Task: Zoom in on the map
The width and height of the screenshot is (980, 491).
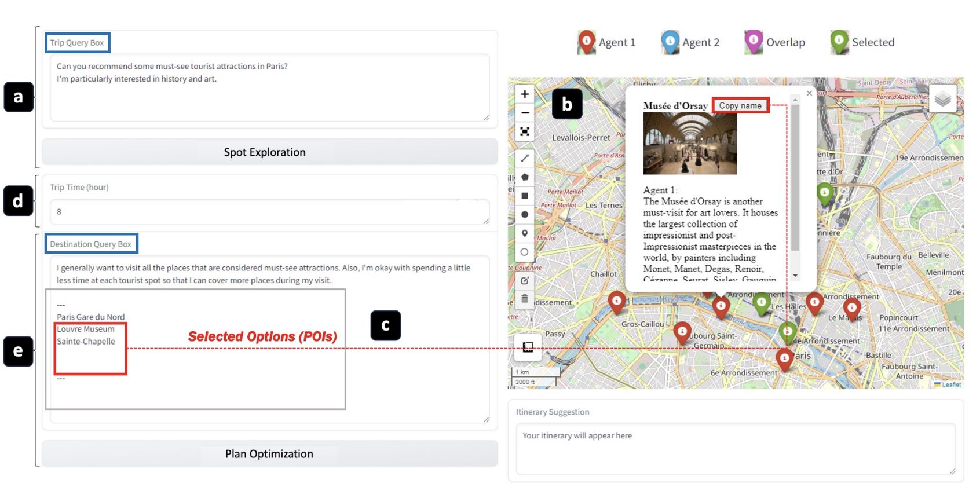Action: coord(525,94)
